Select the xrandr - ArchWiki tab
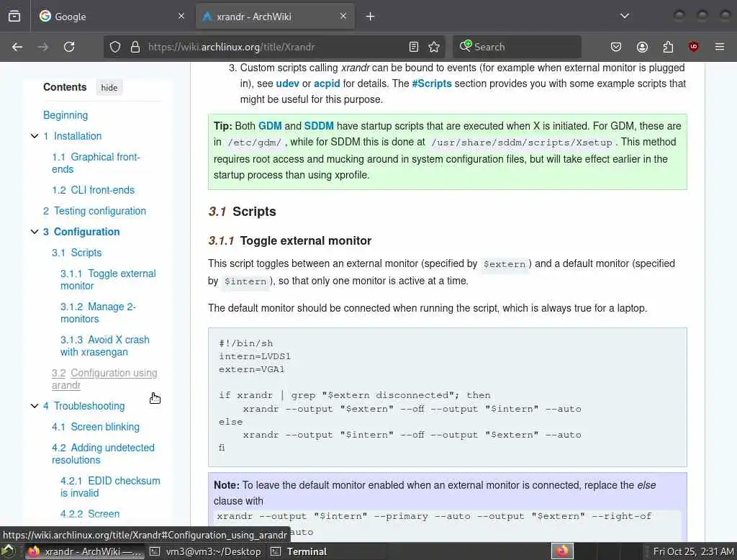 point(275,17)
